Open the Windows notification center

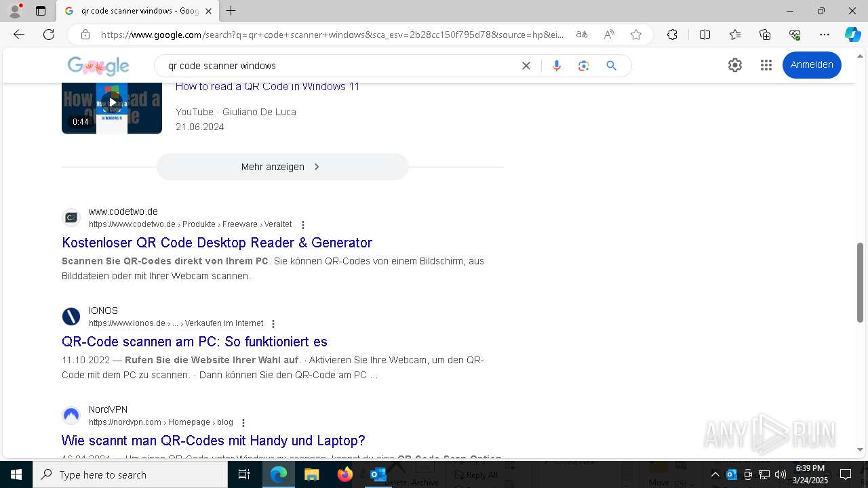pos(846,474)
